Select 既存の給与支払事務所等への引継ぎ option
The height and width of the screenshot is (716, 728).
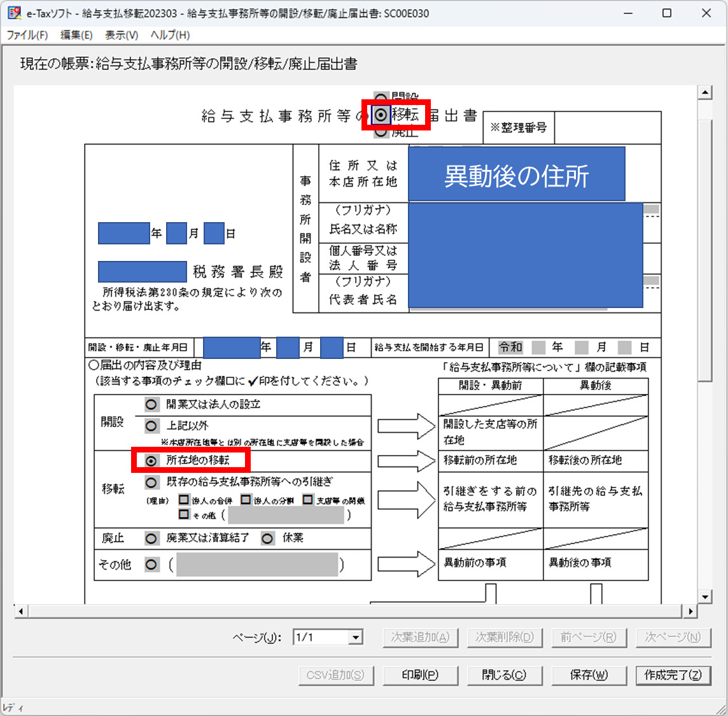[x=151, y=482]
